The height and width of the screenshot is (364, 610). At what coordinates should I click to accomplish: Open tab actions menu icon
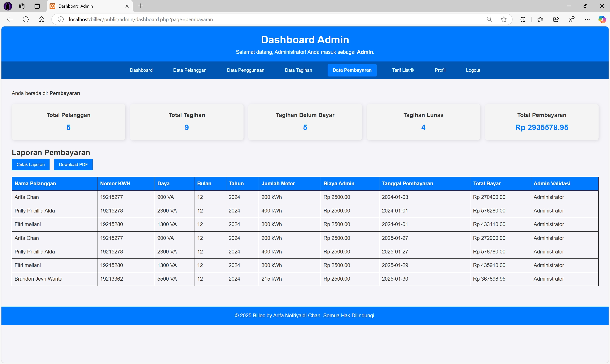coord(37,6)
